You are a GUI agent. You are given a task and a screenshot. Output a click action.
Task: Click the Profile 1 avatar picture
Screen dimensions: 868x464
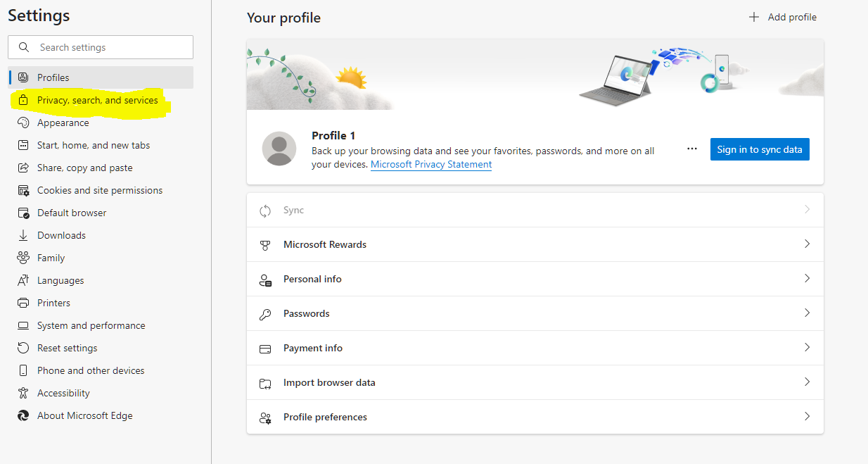(x=279, y=149)
